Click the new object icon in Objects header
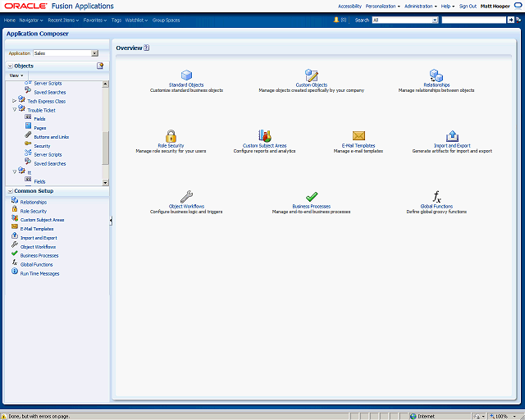This screenshot has height=420, width=525. tap(100, 66)
